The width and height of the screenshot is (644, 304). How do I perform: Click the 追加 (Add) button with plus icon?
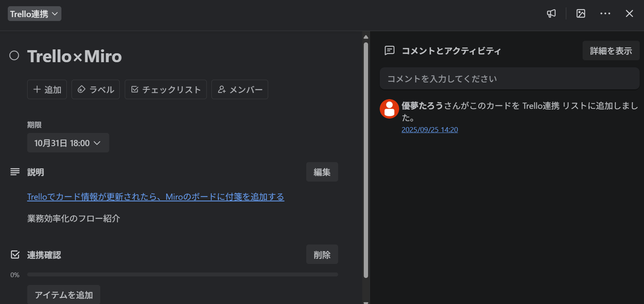click(47, 89)
